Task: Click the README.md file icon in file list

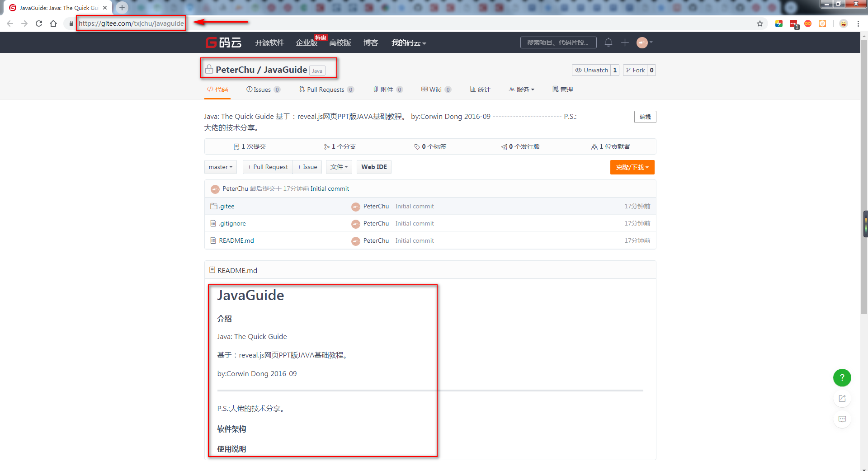Action: tap(213, 240)
